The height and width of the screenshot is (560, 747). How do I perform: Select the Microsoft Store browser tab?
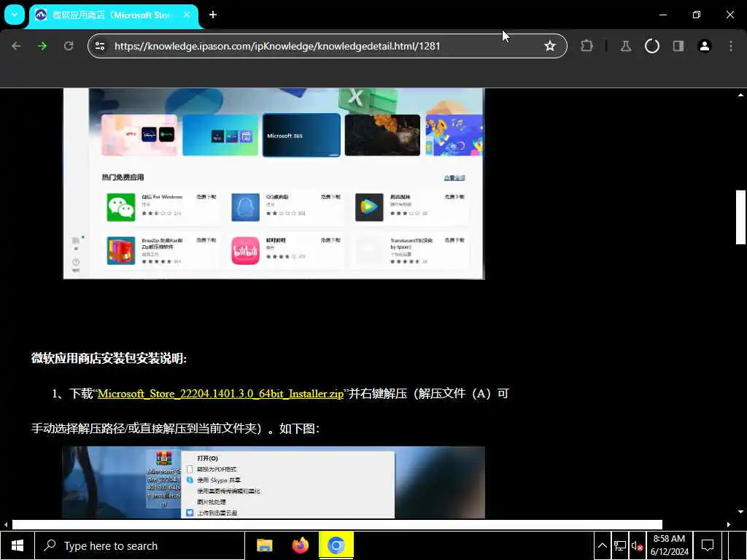112,15
